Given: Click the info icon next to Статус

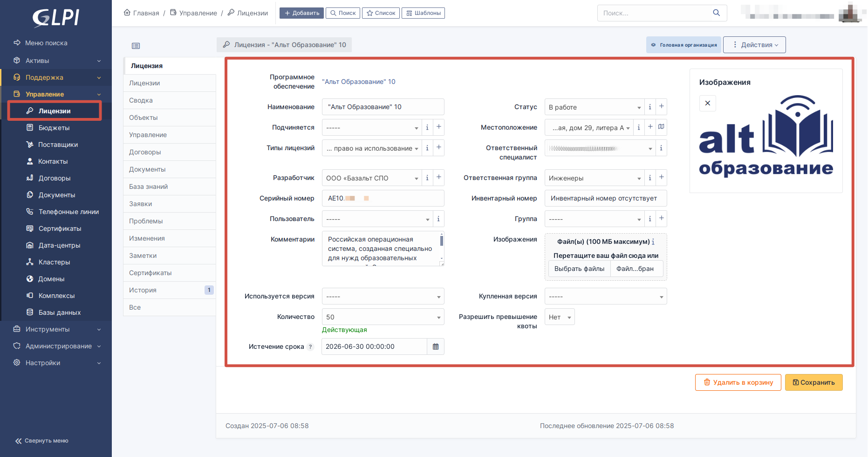Looking at the screenshot, I should click(650, 107).
